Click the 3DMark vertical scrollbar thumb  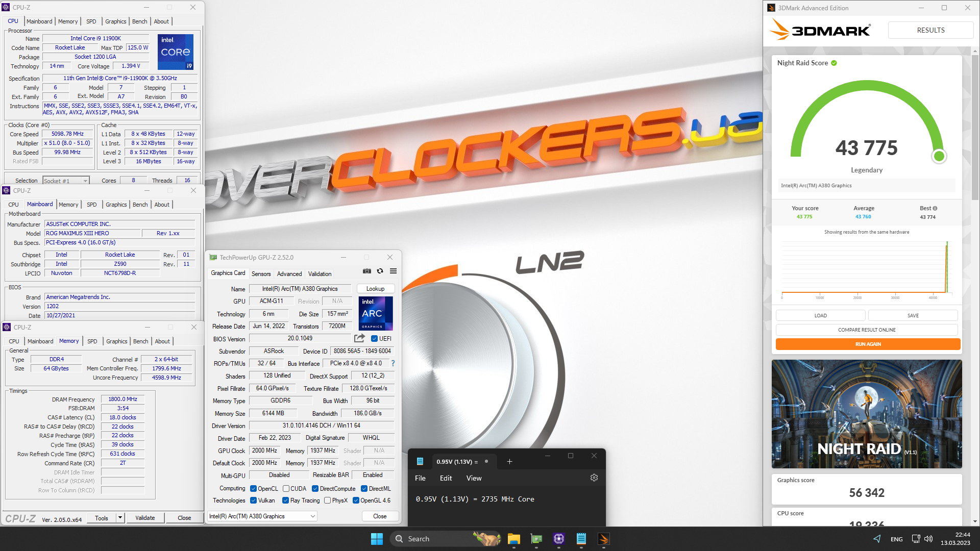pyautogui.click(x=975, y=128)
